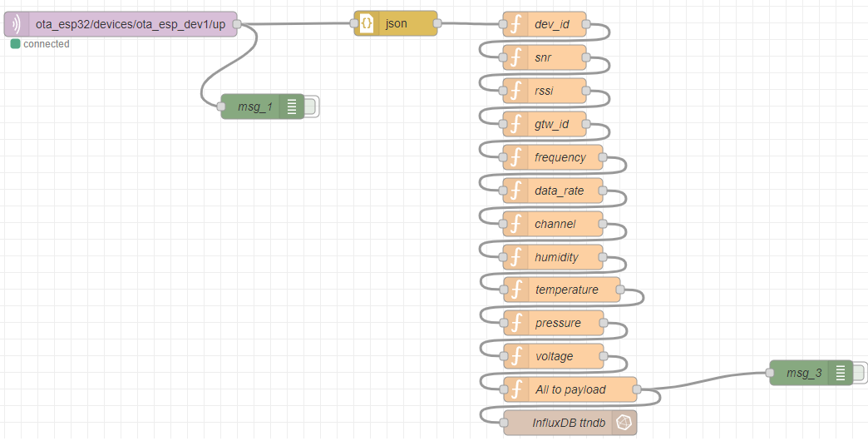Screen dimensions: 868x441
Task: Click the All to payload function icon
Action: pos(516,389)
